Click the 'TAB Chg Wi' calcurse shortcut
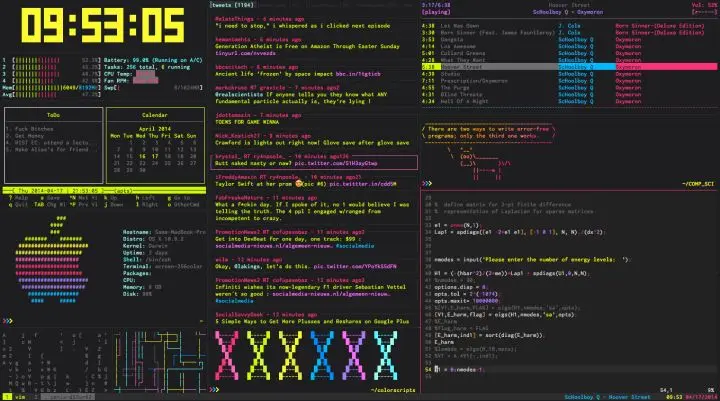The height and width of the screenshot is (401, 720). (x=51, y=205)
